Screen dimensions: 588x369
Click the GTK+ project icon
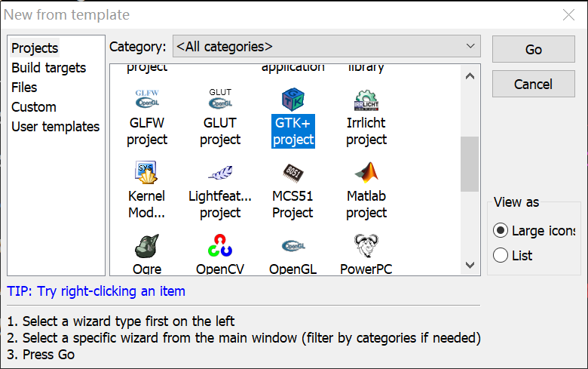coord(293,100)
